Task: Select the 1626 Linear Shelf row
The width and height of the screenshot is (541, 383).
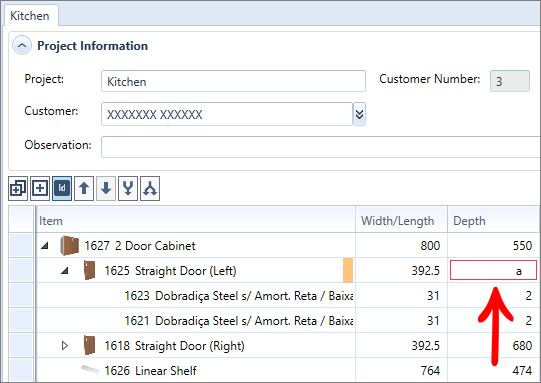Action: [x=275, y=371]
